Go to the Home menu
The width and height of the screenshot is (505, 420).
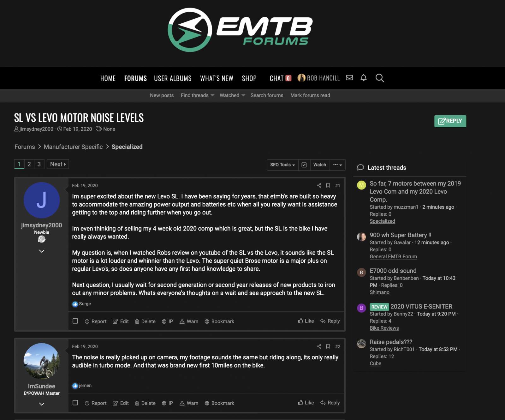pos(108,78)
